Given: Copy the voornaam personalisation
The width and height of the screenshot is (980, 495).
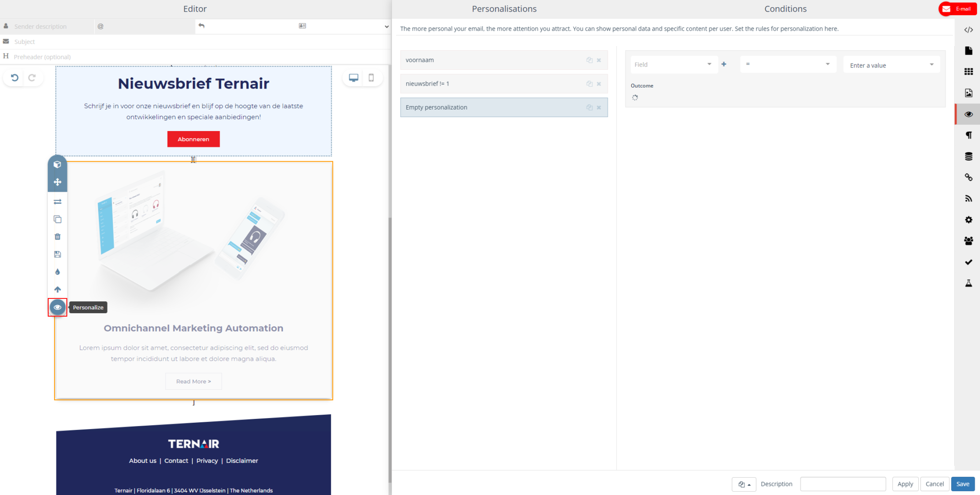Looking at the screenshot, I should 590,60.
